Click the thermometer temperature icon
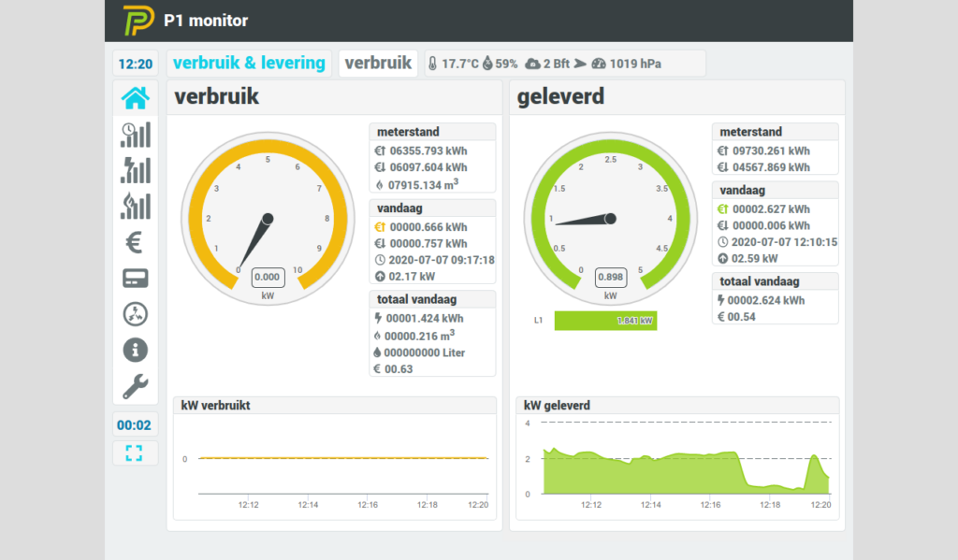 (432, 64)
